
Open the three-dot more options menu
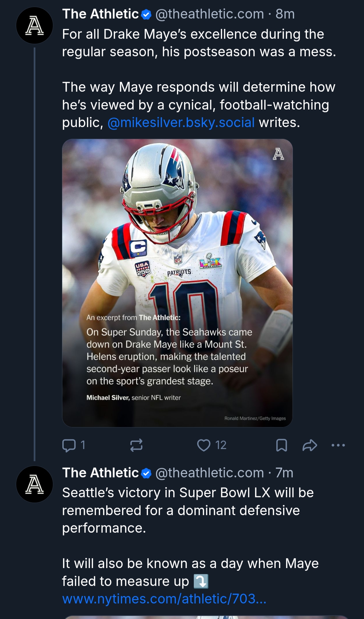(x=338, y=445)
